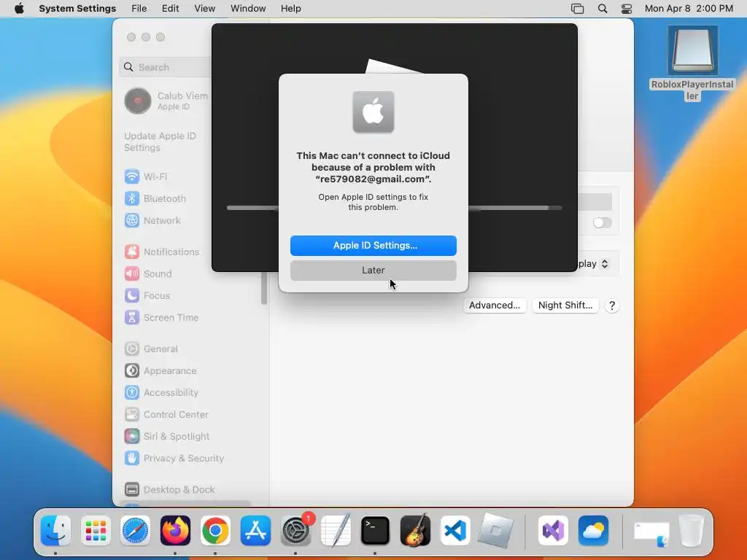
Task: Click the Apple ID Settings… button
Action: [373, 245]
